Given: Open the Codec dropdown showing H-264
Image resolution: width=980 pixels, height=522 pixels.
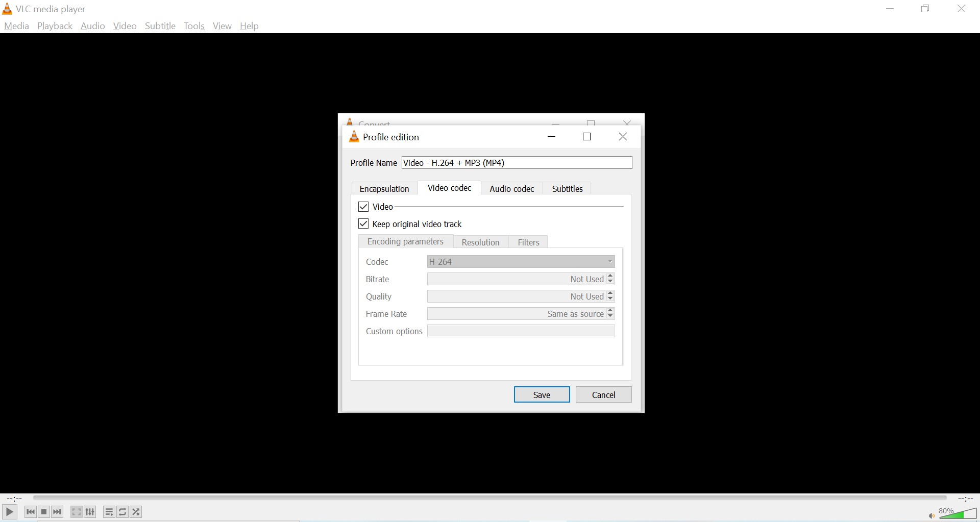Looking at the screenshot, I should [520, 261].
